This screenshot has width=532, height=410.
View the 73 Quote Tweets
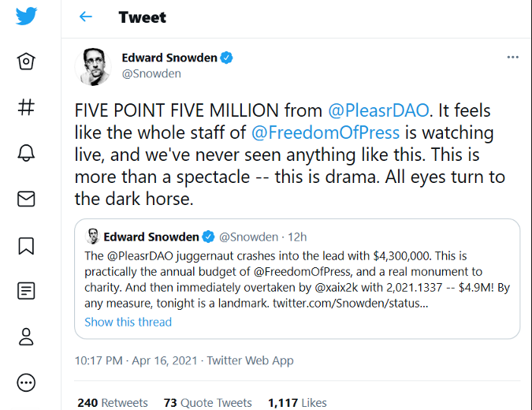[207, 403]
